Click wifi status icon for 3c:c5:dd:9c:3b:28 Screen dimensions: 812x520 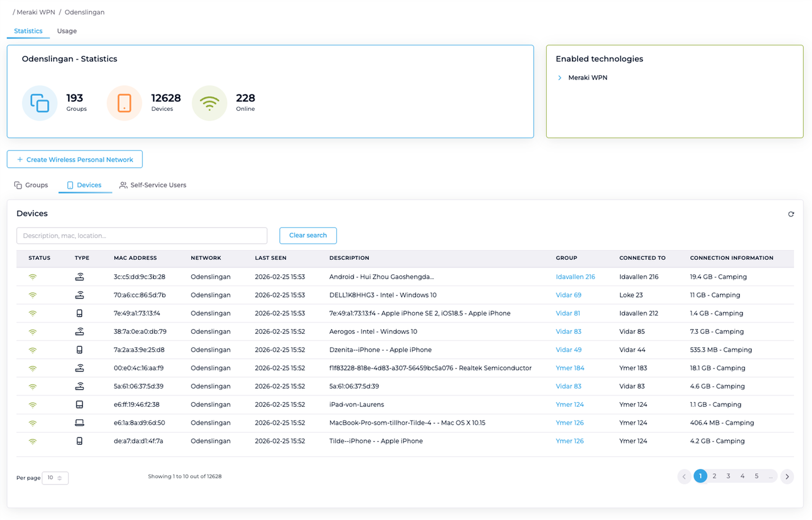32,277
